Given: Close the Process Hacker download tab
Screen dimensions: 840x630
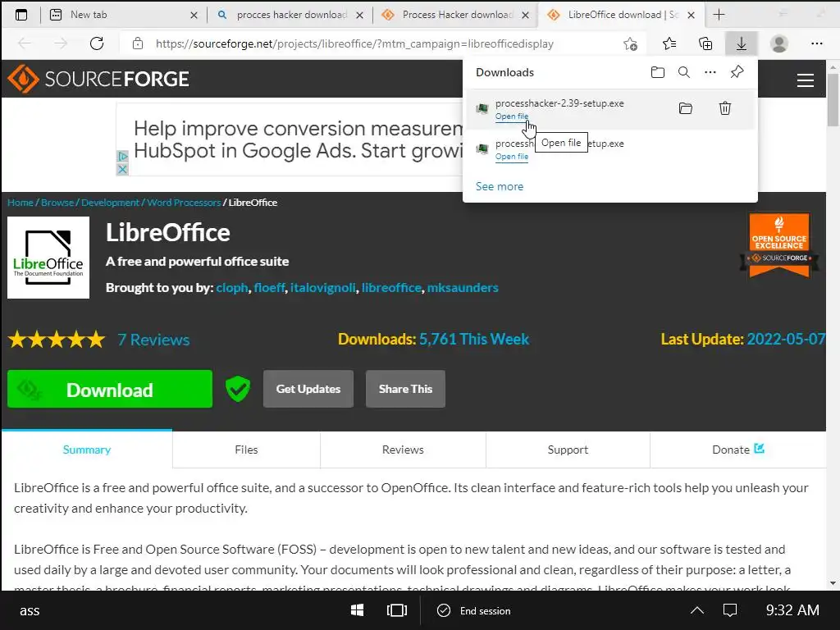Looking at the screenshot, I should click(x=526, y=15).
